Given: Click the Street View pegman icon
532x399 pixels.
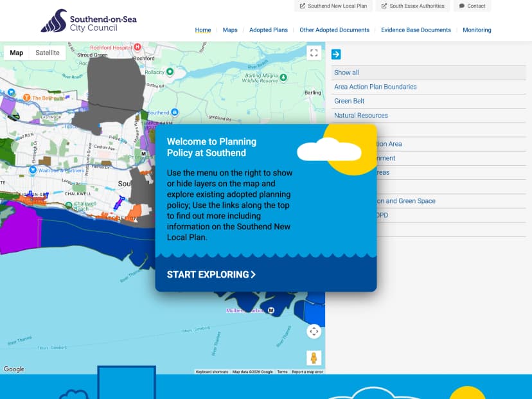Looking at the screenshot, I should (314, 358).
